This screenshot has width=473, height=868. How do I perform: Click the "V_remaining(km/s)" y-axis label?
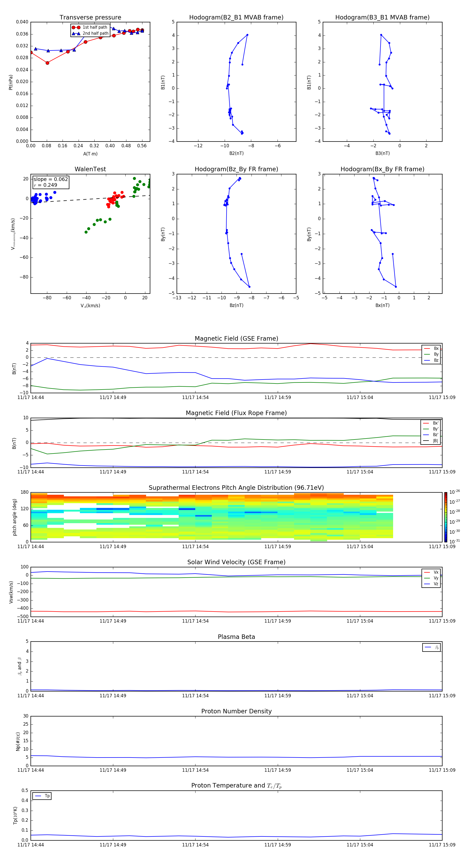point(13,234)
